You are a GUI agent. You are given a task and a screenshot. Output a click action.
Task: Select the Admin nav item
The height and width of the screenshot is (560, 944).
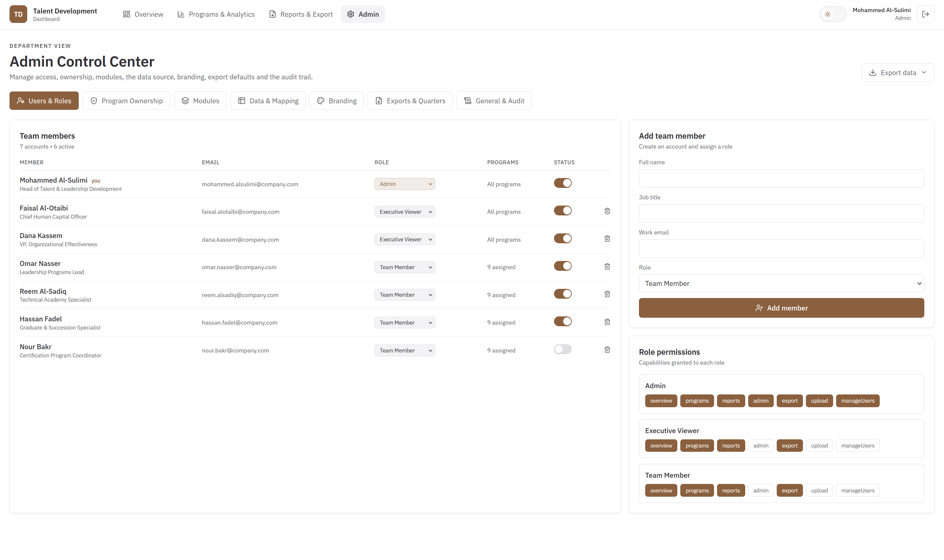[x=363, y=14]
